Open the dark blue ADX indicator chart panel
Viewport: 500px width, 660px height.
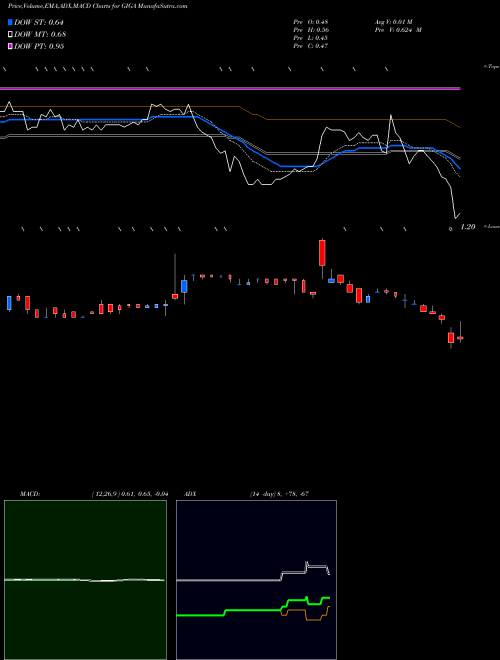256,580
